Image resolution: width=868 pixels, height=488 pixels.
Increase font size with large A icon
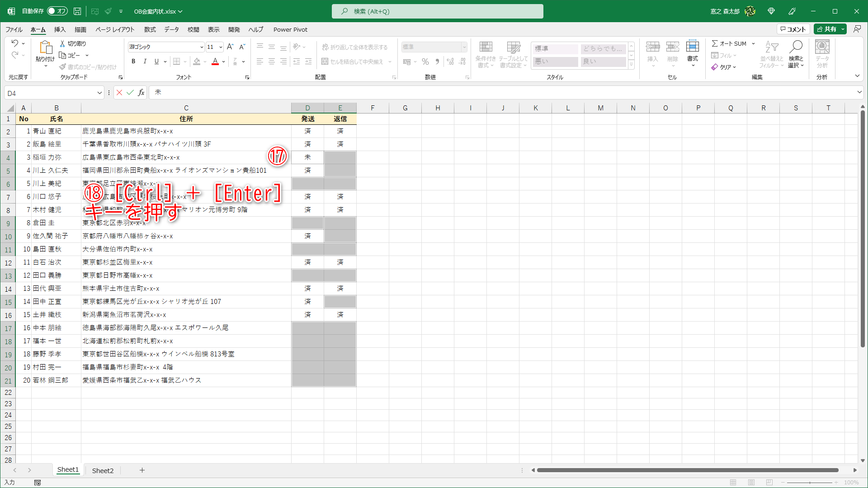230,47
